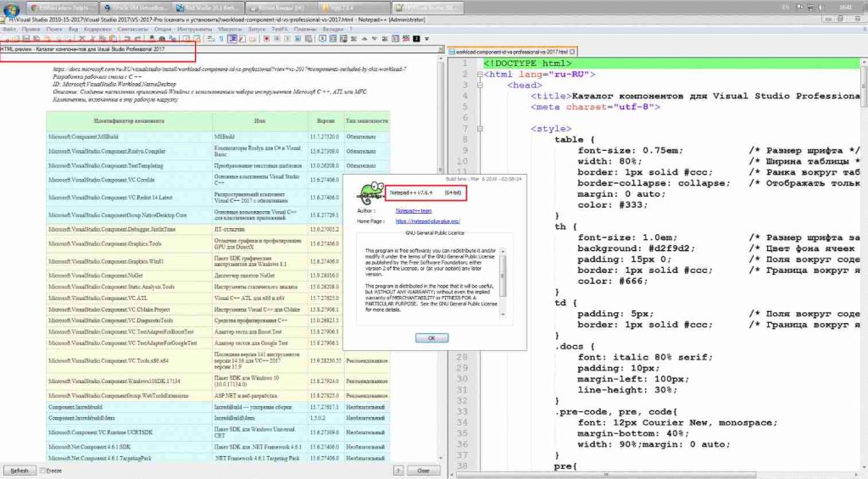The image size is (868, 479).
Task: Enable the Freeze checkbox in HTML preview
Action: pos(42,471)
